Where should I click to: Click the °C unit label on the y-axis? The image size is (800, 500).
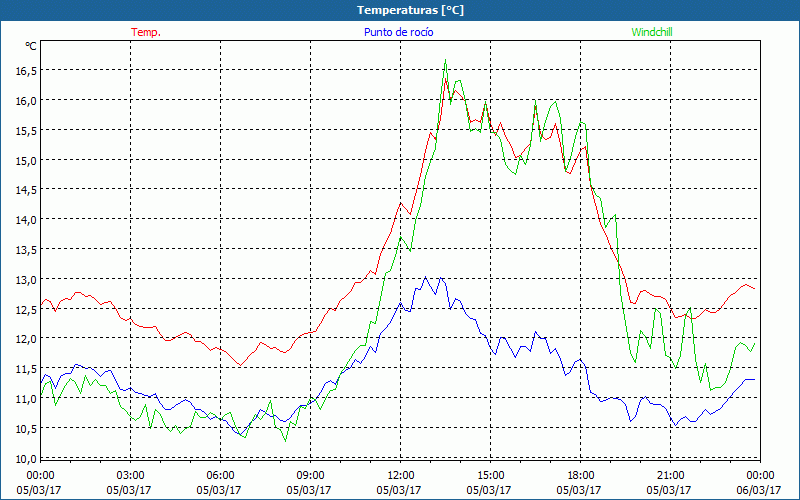pyautogui.click(x=31, y=46)
